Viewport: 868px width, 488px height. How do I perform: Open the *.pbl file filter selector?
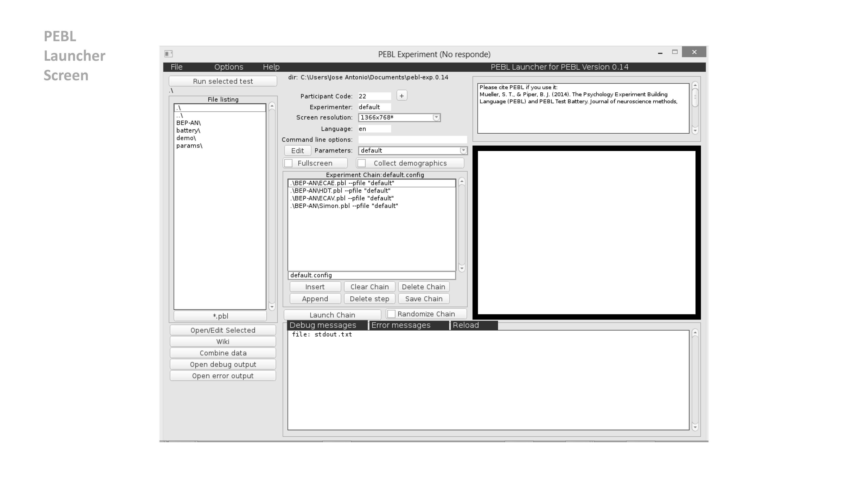(x=220, y=316)
